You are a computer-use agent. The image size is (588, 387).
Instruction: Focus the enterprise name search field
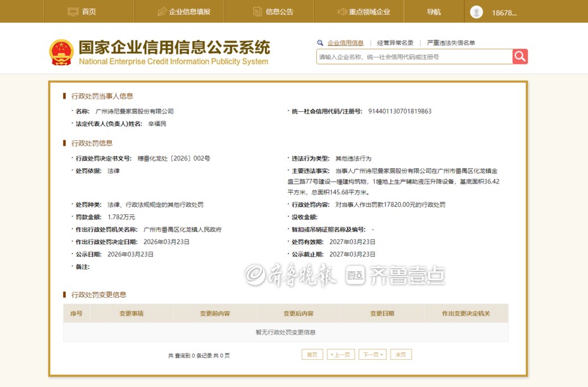(x=414, y=57)
